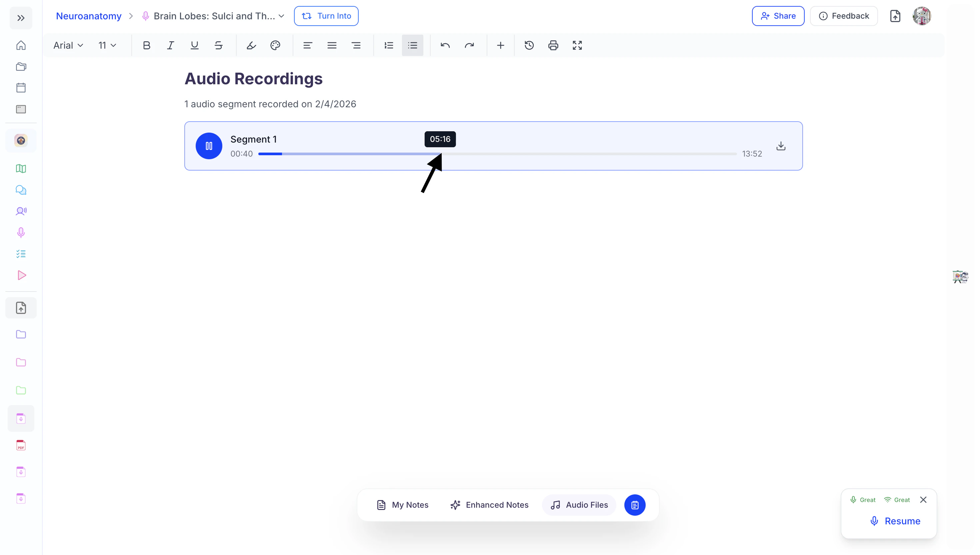980x555 pixels.
Task: Select the highlighter tool
Action: [x=251, y=45]
